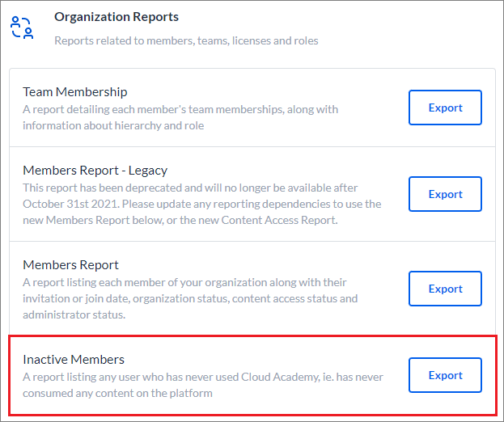Click 'information about hierarchy and role' line

click(113, 125)
